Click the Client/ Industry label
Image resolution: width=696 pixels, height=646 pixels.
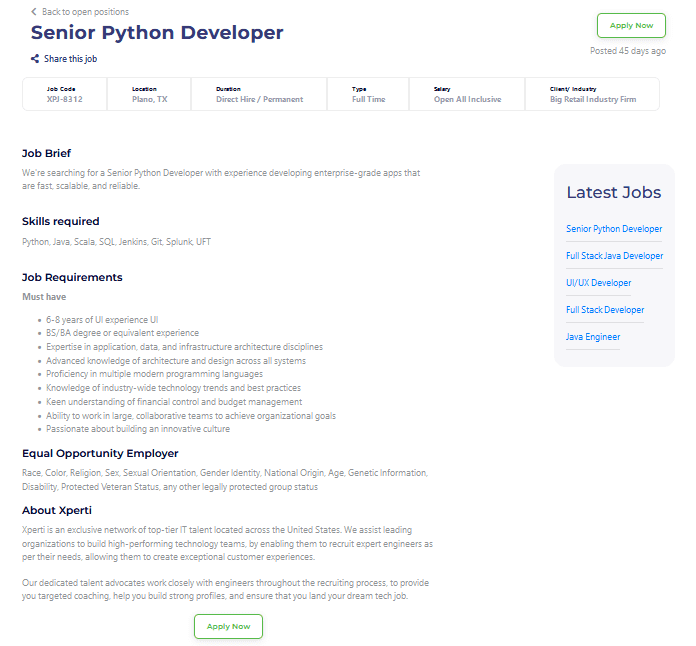573,89
